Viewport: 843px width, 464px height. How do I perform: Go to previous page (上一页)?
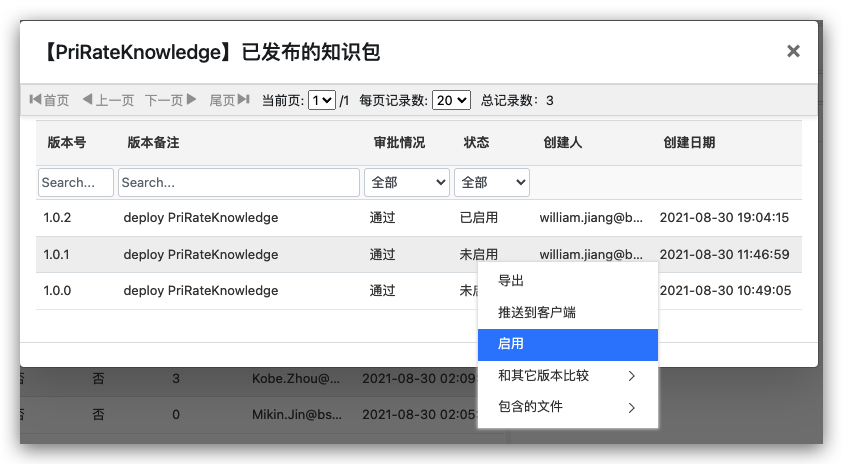pos(108,100)
